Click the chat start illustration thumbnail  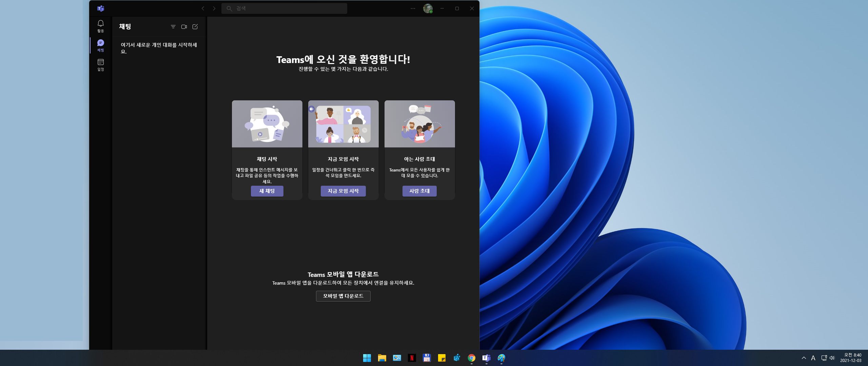(267, 124)
